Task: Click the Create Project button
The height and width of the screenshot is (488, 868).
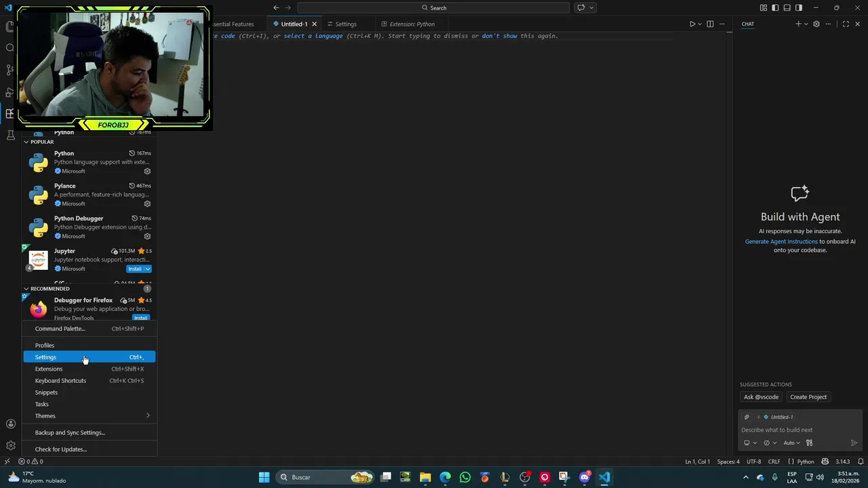Action: click(808, 397)
